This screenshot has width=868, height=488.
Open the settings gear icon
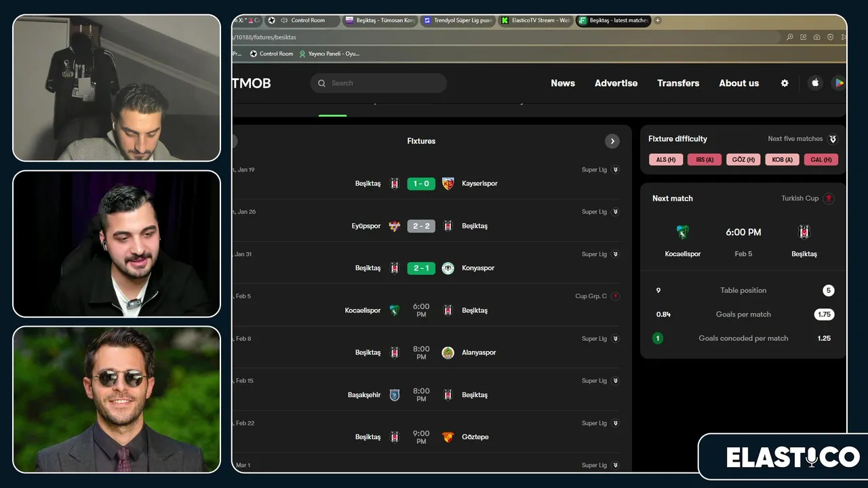coord(785,83)
